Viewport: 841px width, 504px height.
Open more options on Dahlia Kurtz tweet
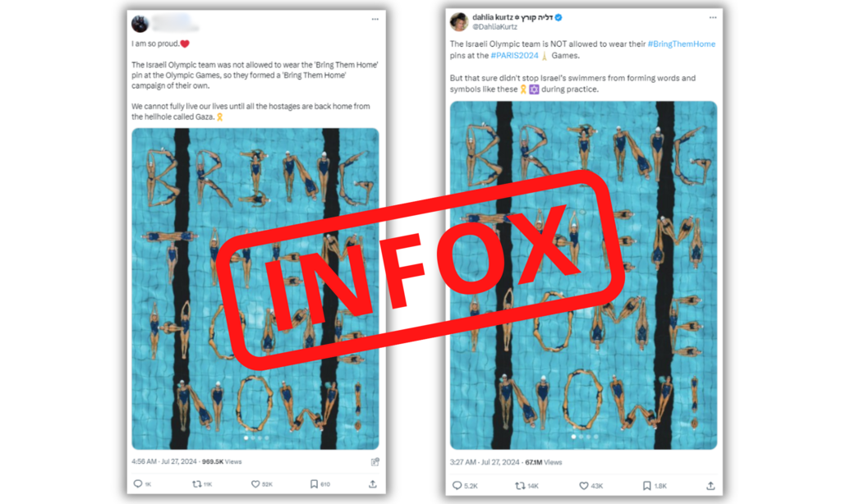point(713,18)
